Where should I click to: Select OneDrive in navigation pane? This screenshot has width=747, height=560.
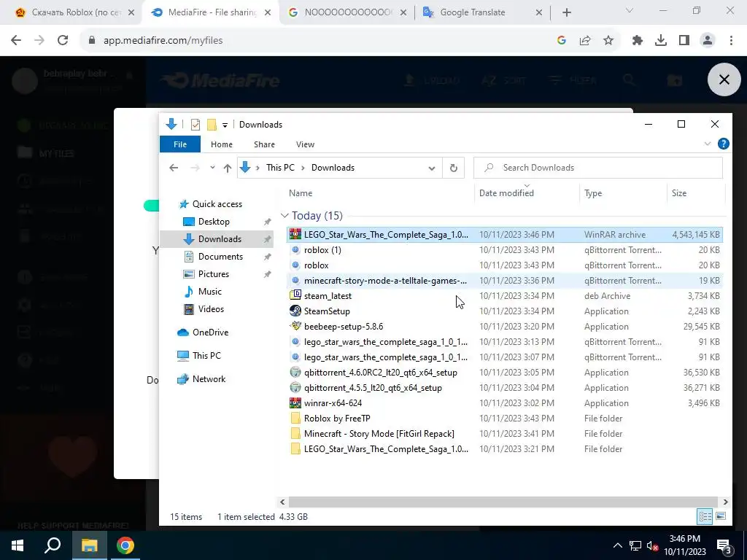pos(210,332)
